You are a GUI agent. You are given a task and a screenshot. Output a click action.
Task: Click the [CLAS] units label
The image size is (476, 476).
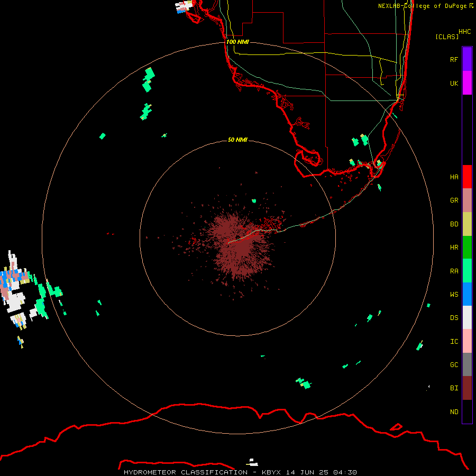coord(447,36)
